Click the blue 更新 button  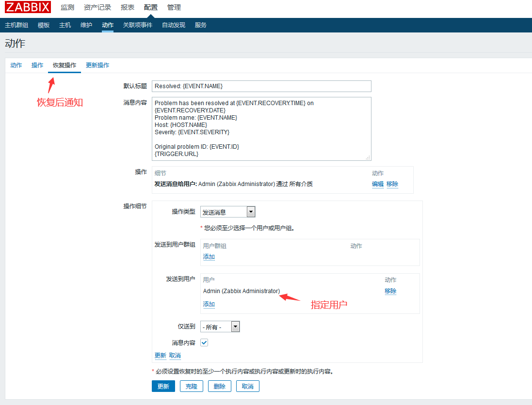[163, 386]
